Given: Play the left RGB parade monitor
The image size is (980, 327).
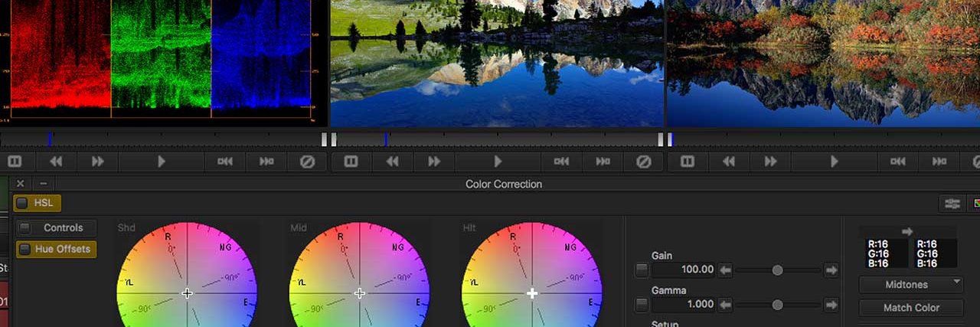Looking at the screenshot, I should point(161,162).
